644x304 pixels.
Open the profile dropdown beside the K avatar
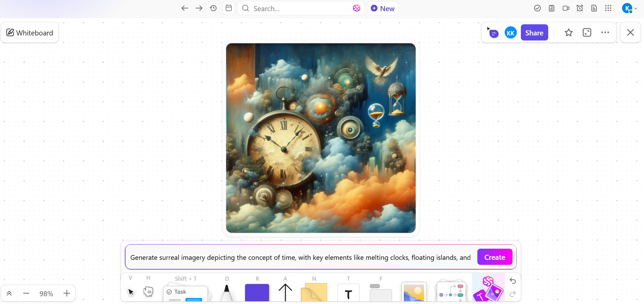636,8
